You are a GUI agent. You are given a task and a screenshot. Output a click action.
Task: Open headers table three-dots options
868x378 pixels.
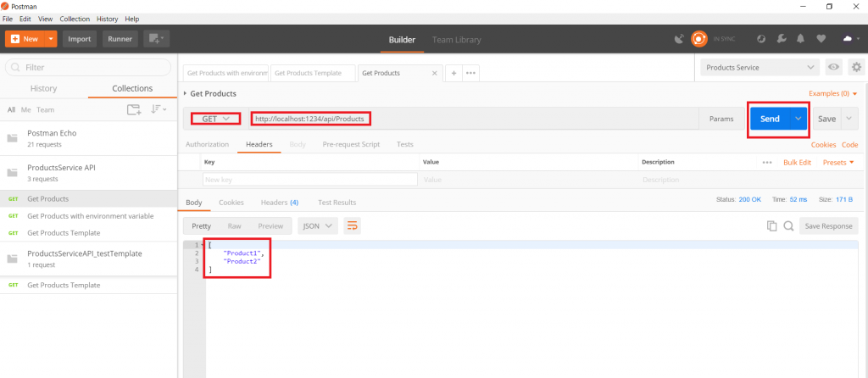click(766, 162)
